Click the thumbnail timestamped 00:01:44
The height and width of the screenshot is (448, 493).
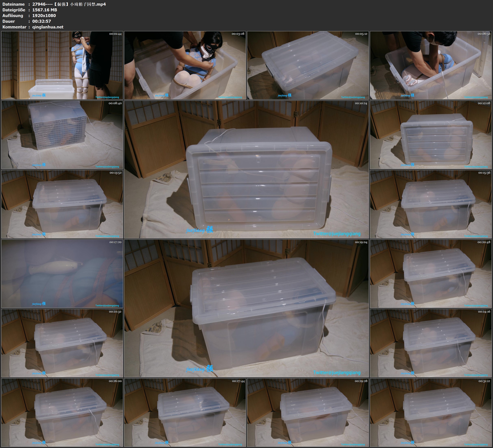(62, 65)
